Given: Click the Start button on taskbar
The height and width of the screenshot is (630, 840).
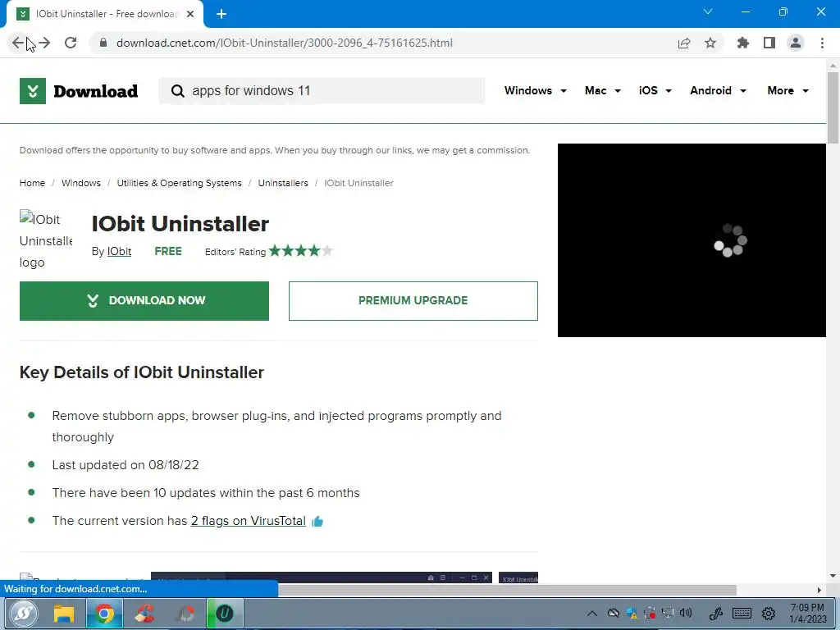Looking at the screenshot, I should (23, 614).
